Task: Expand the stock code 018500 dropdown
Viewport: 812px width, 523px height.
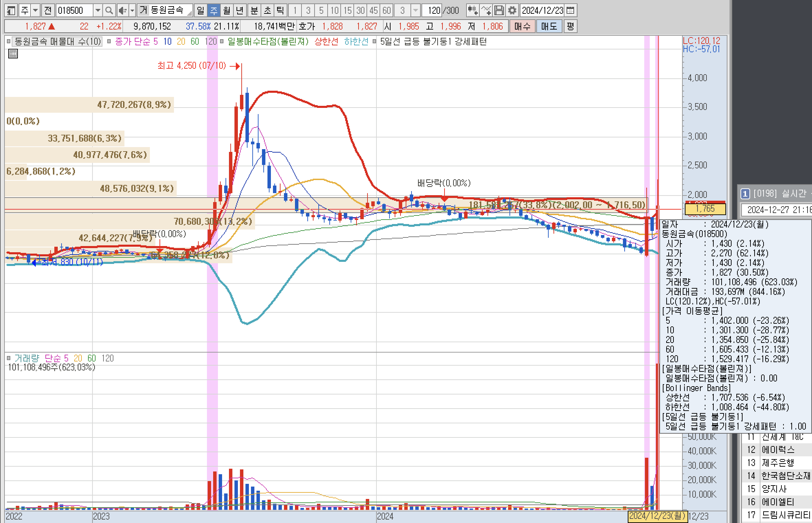Action: click(98, 11)
